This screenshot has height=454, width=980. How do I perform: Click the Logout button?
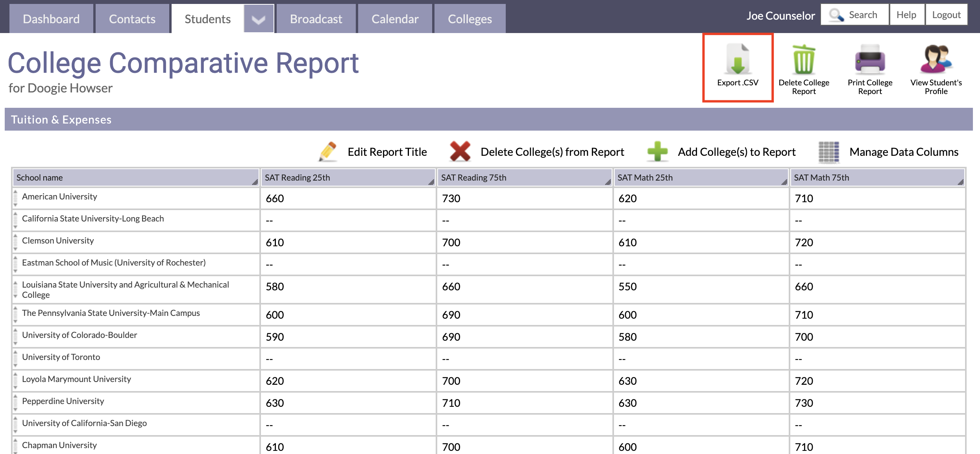click(x=947, y=15)
